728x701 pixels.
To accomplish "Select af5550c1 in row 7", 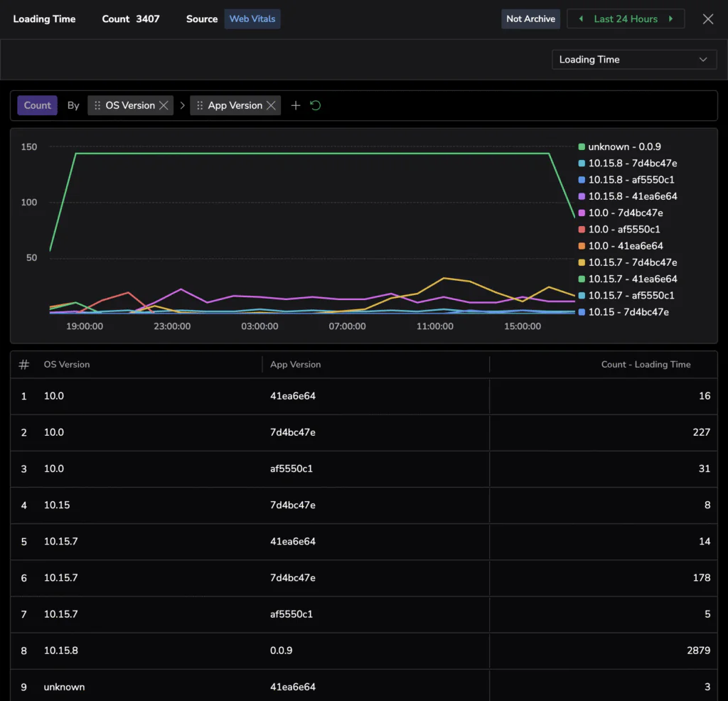I will 291,614.
